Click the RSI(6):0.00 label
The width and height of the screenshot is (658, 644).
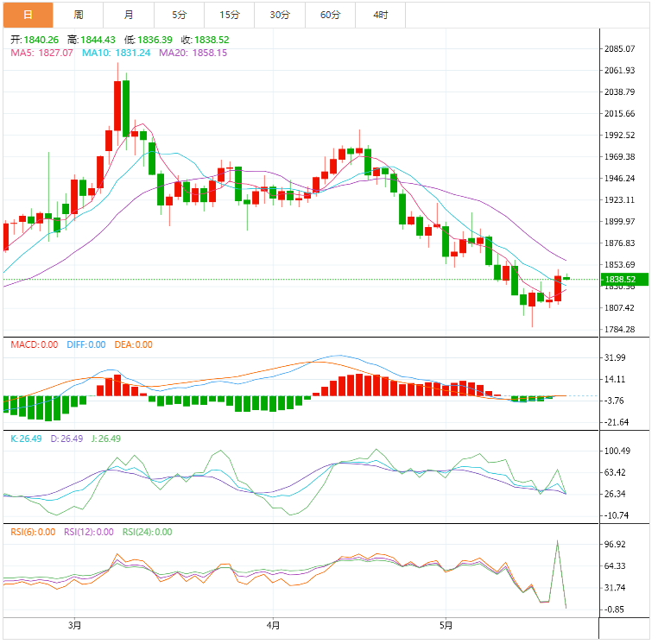[33, 533]
